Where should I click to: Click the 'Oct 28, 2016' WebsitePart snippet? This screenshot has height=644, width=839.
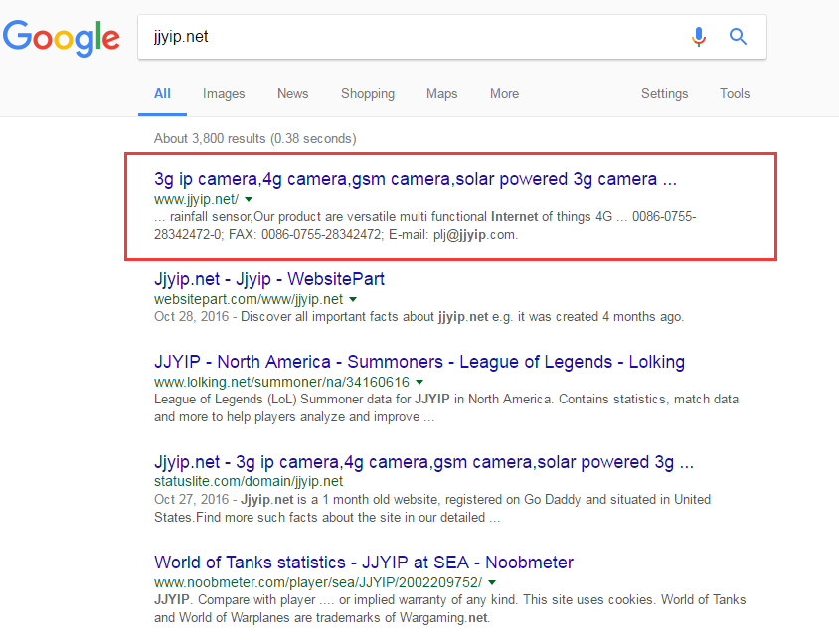(x=419, y=317)
